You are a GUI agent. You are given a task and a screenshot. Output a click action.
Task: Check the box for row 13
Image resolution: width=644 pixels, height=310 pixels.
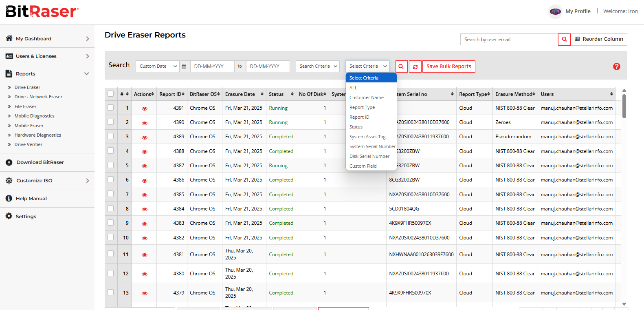pos(111,292)
